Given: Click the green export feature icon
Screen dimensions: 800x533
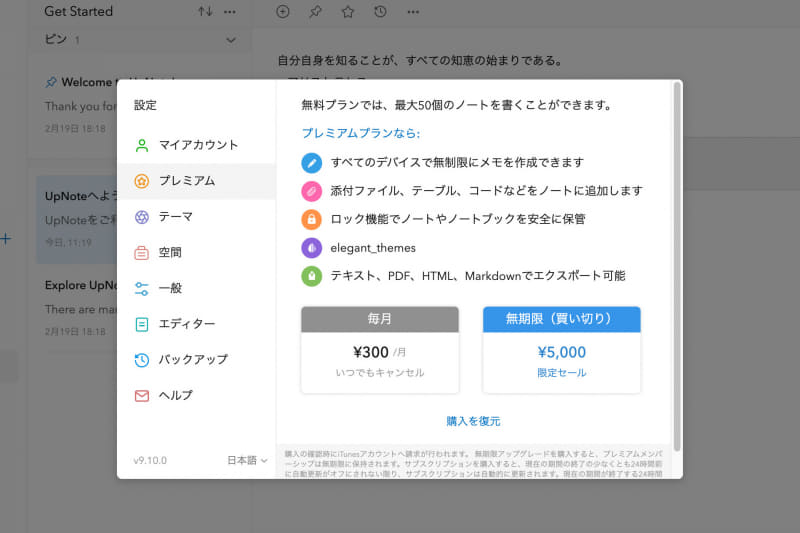Looking at the screenshot, I should [311, 276].
